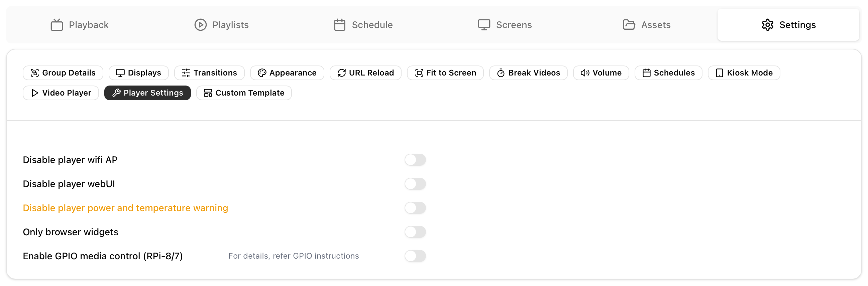Screen dimensions: 868x286
Task: Click the Assets folder icon
Action: [628, 25]
